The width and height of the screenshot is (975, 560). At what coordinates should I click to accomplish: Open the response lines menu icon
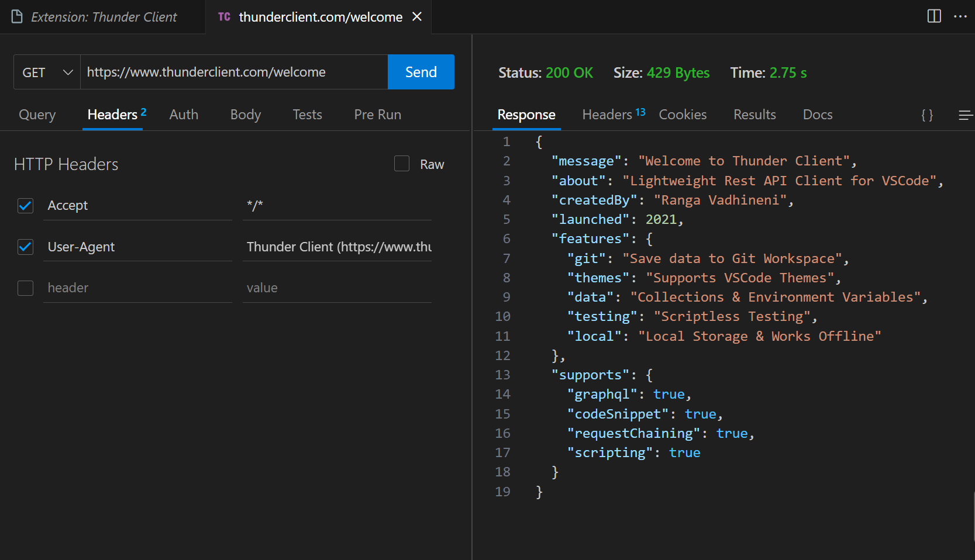[966, 115]
